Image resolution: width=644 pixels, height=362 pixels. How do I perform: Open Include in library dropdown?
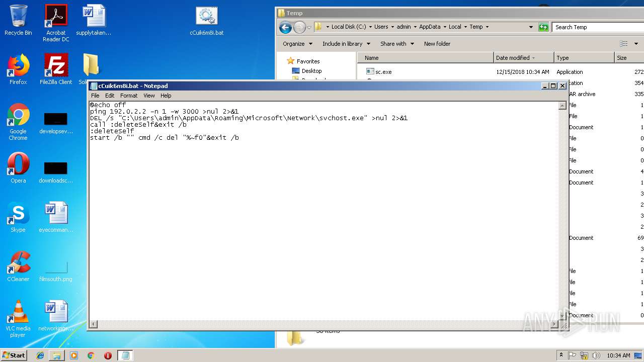click(x=346, y=44)
